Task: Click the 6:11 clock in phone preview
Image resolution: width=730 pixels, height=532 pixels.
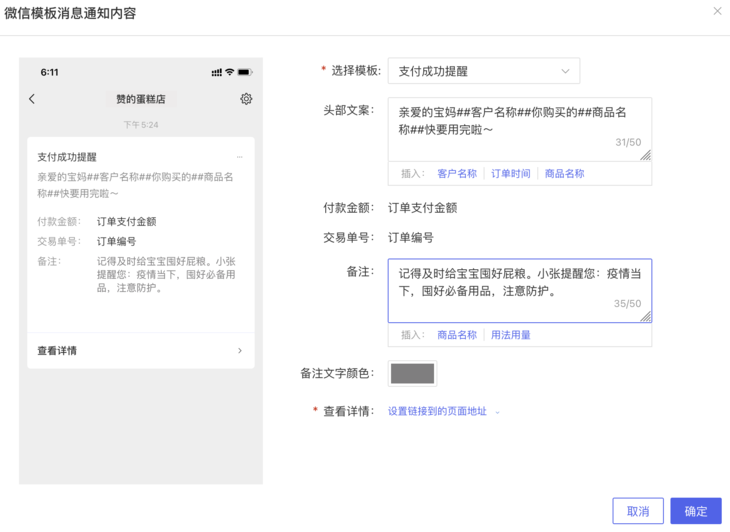Action: (x=49, y=72)
